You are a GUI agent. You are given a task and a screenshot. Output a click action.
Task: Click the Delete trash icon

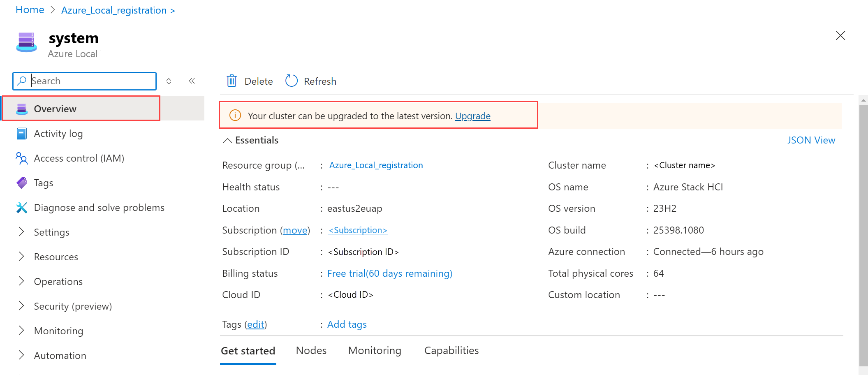232,81
